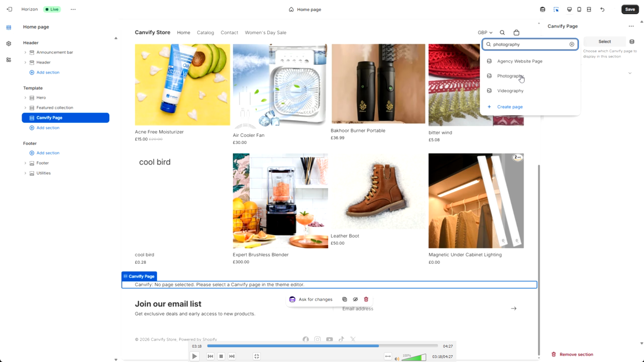Click the database icon beside Select button
The height and width of the screenshot is (362, 644).
coord(632,41)
